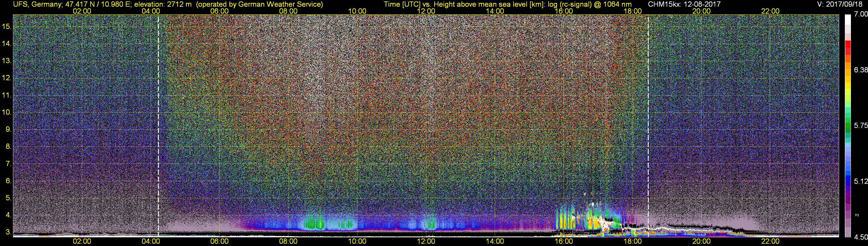Click the '5.75' colorbar value
Viewport: 868px width, 246px height.
[x=861, y=125]
